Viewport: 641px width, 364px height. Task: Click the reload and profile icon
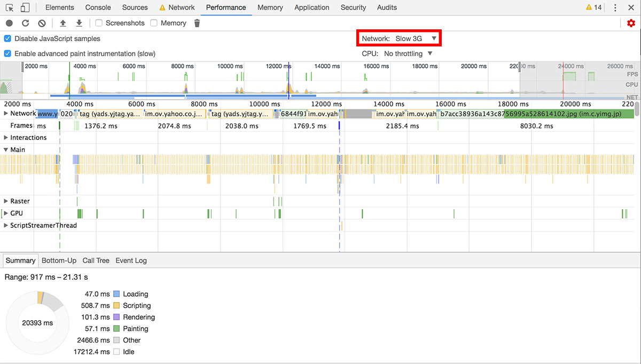[25, 23]
